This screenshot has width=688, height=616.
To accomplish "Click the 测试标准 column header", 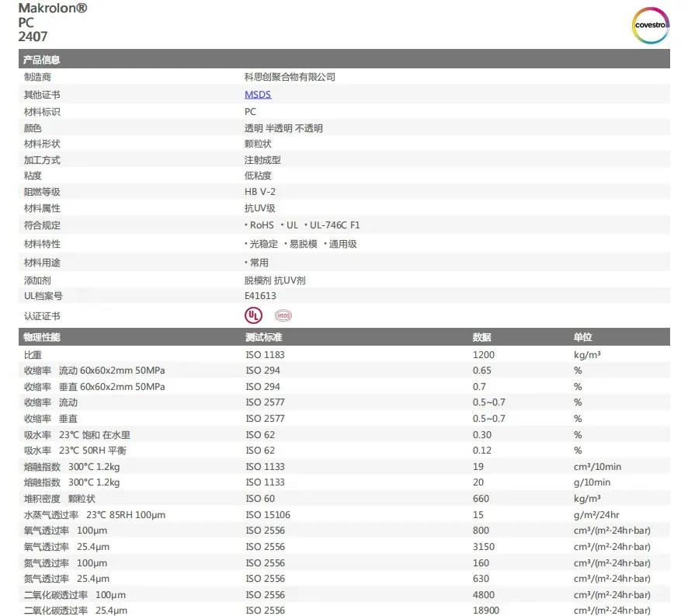I will (264, 337).
